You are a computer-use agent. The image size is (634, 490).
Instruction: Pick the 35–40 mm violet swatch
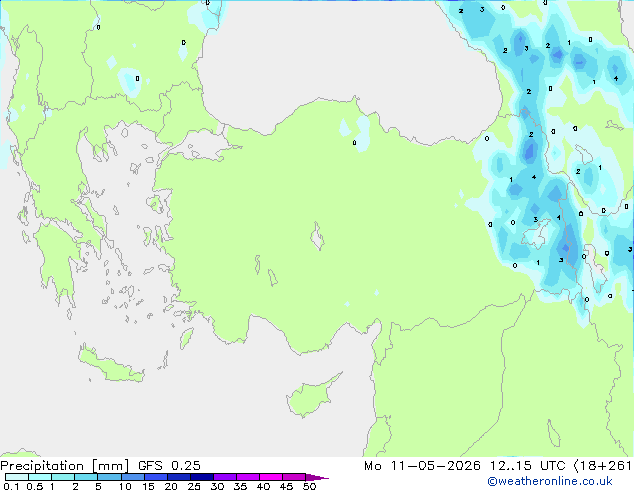pos(247,477)
